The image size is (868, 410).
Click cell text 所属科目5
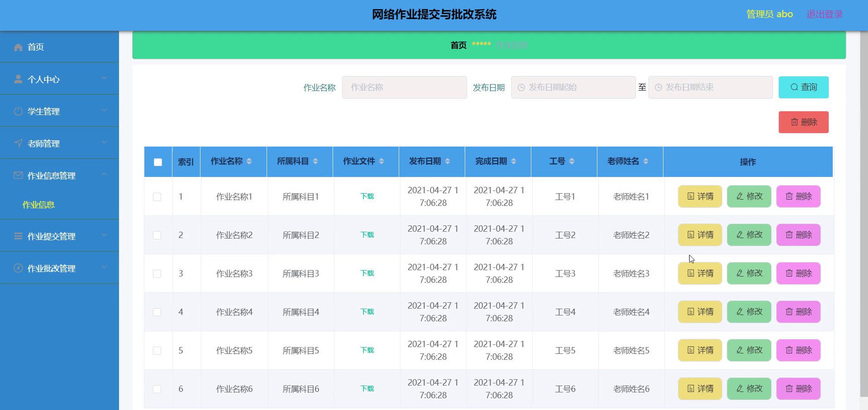coord(300,350)
